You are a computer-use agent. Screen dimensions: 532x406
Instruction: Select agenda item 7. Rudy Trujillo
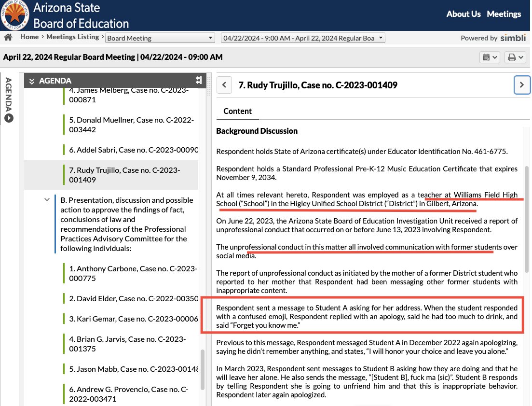click(x=111, y=175)
